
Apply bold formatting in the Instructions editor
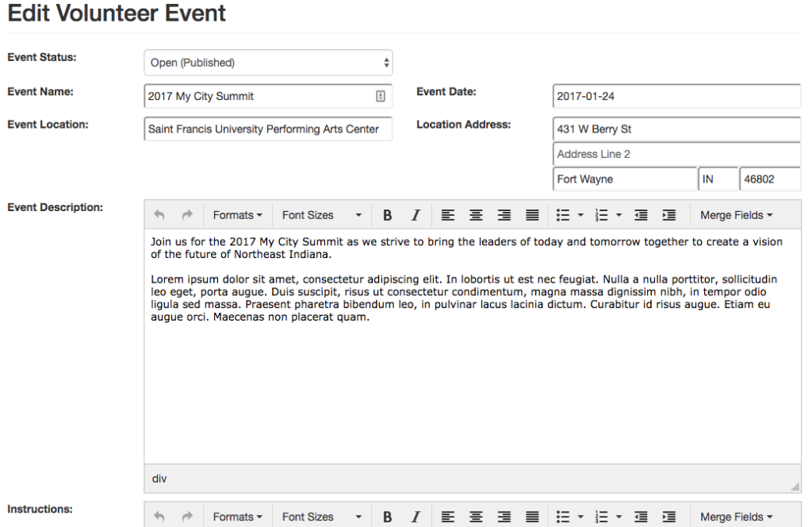387,516
